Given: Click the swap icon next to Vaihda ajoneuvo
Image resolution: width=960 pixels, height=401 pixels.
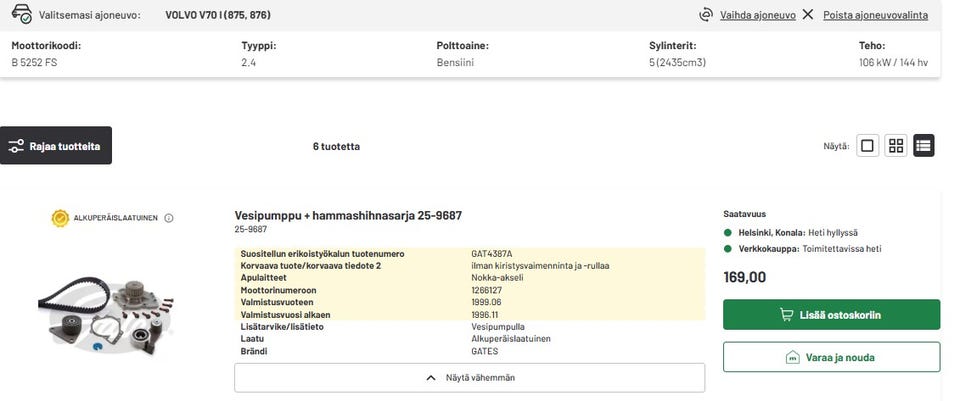Looking at the screenshot, I should [706, 15].
